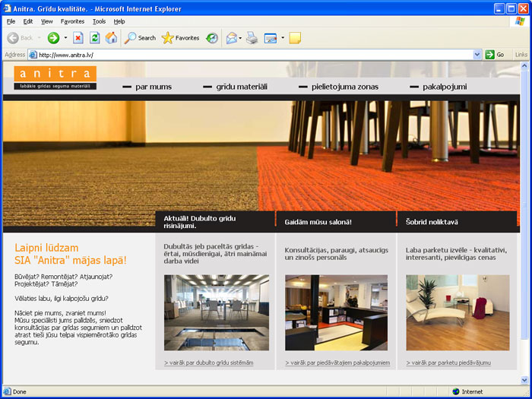This screenshot has width=532, height=399.
Task: Open the Edit menu
Action: coord(28,21)
